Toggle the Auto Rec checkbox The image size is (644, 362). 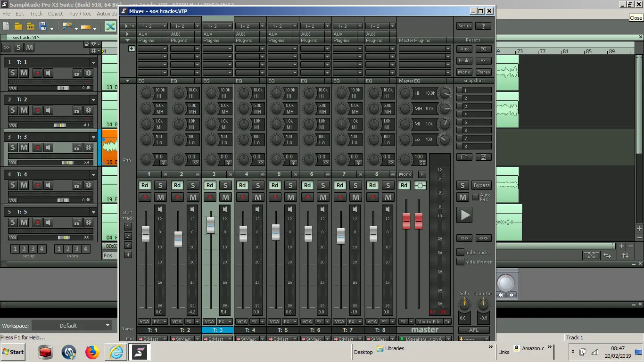pyautogui.click(x=475, y=197)
